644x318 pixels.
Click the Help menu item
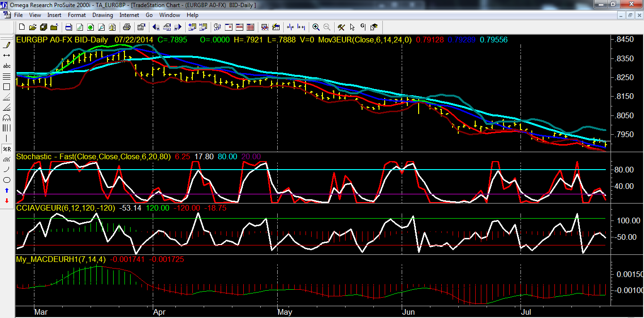192,15
